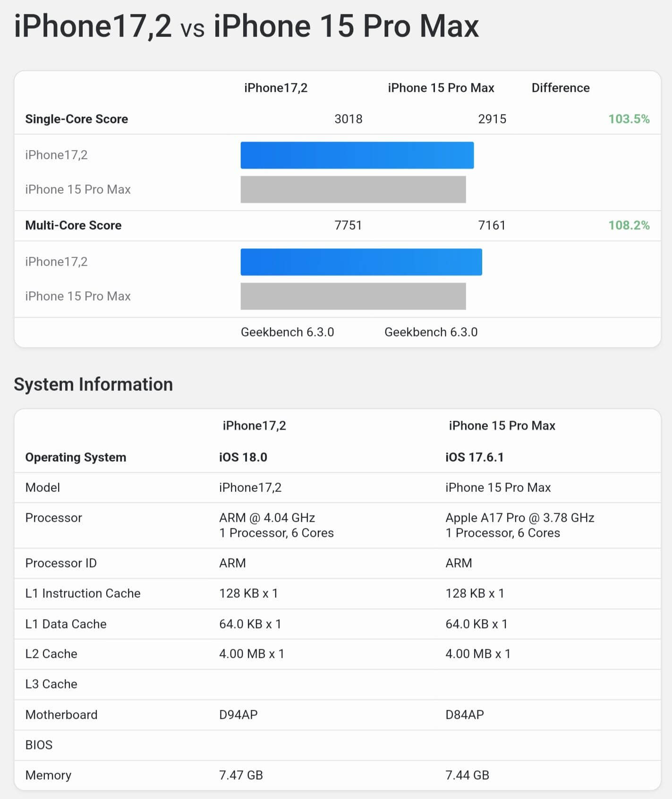Click the iPhone 15 Pro Max column header in scores table
Screen dimensions: 672x799
[x=441, y=88]
